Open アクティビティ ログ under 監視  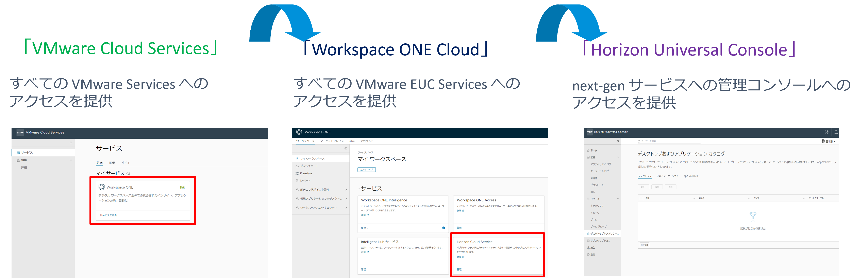[600, 164]
